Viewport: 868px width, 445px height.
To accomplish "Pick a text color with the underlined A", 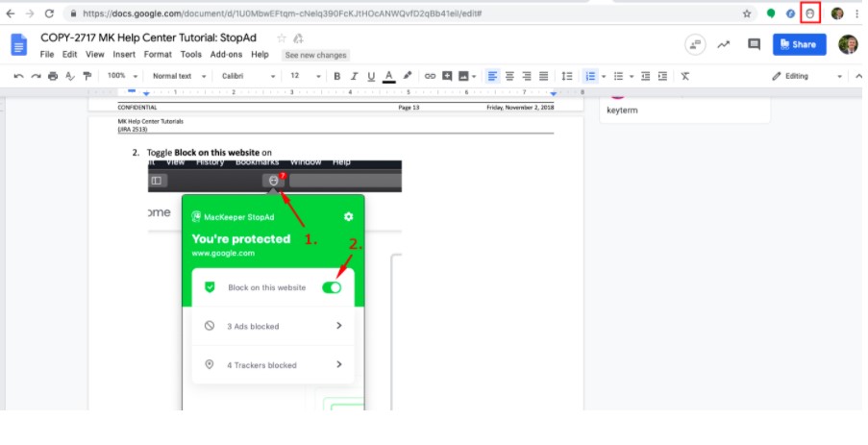I will click(389, 76).
